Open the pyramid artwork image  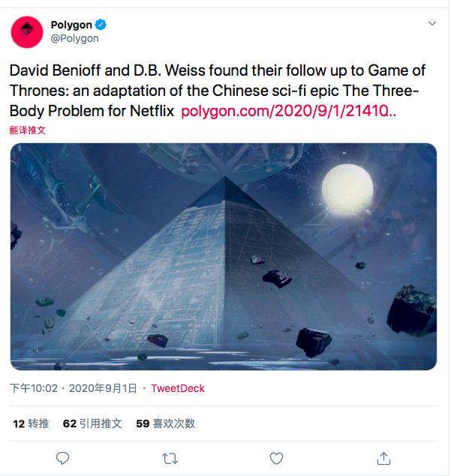tap(224, 256)
